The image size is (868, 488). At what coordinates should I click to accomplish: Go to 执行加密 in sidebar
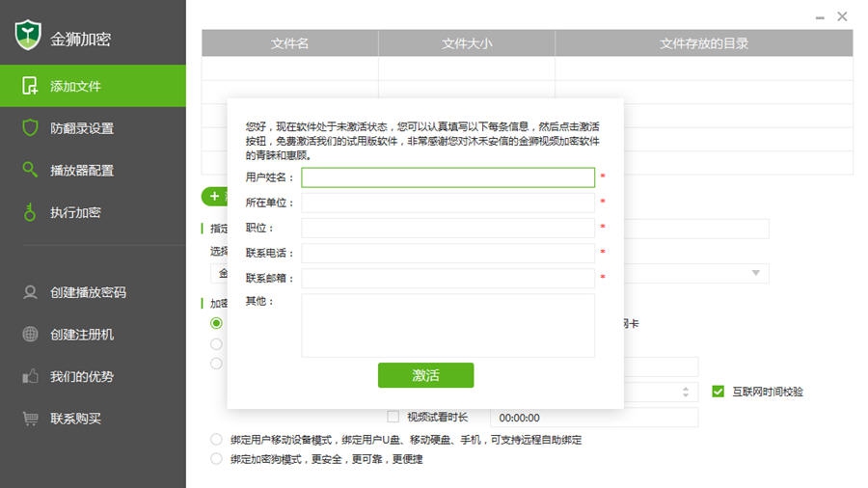coord(93,212)
